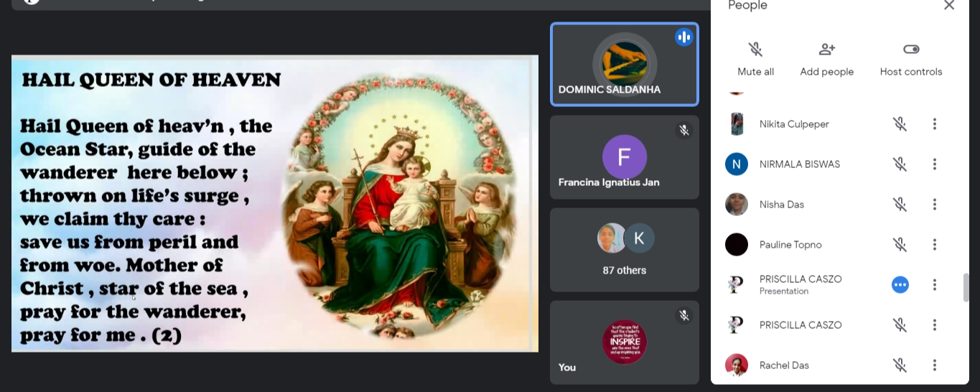The height and width of the screenshot is (392, 980).
Task: Select the You self-view tile
Action: click(x=625, y=342)
